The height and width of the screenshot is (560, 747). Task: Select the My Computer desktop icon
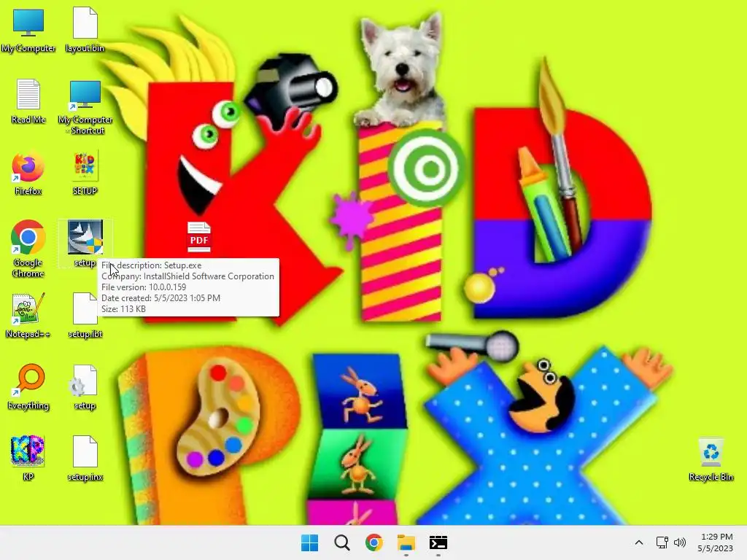(28, 29)
